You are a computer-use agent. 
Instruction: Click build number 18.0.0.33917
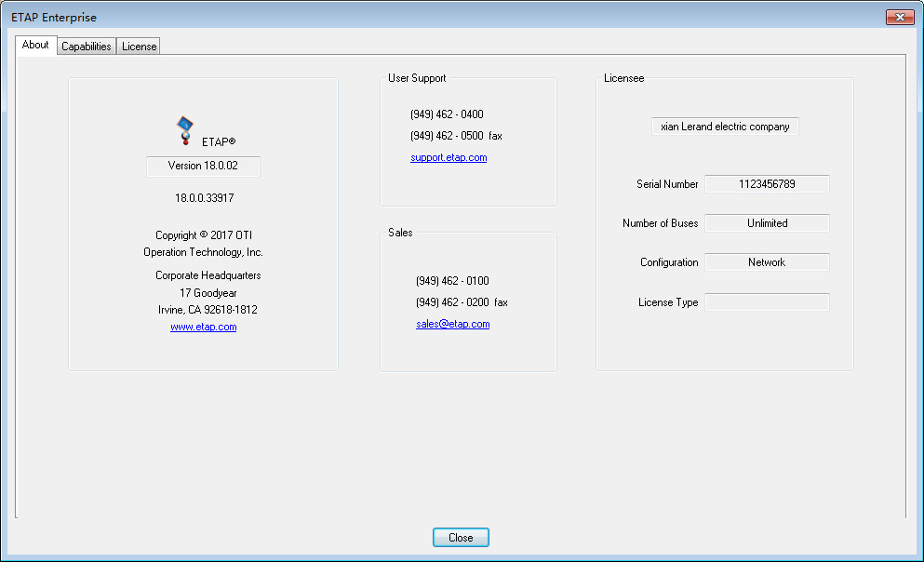tap(204, 198)
